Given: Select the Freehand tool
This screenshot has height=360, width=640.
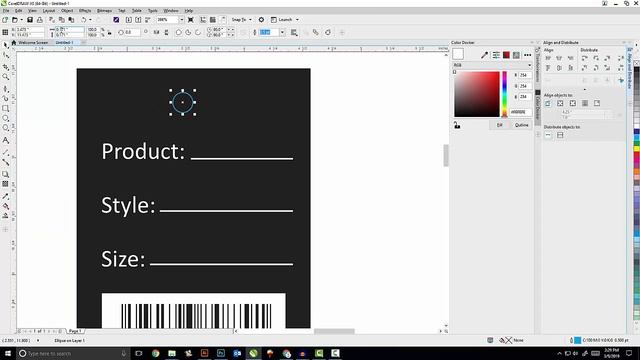Looking at the screenshot, I should pos(5,88).
